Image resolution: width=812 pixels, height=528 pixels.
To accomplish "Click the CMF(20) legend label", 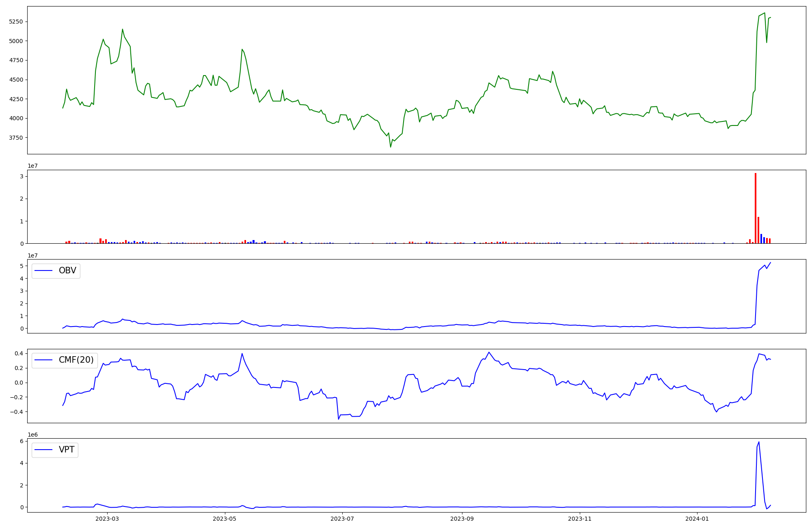I will click(76, 360).
